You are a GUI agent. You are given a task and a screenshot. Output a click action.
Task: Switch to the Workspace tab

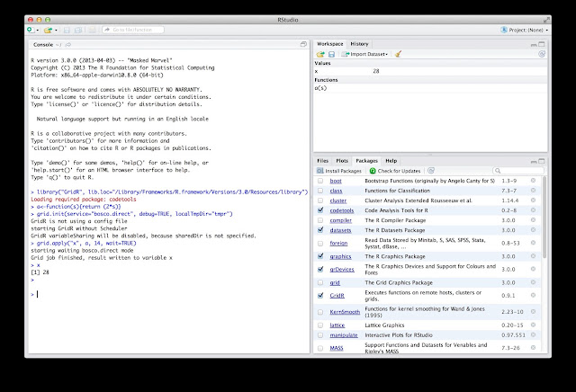(x=330, y=44)
